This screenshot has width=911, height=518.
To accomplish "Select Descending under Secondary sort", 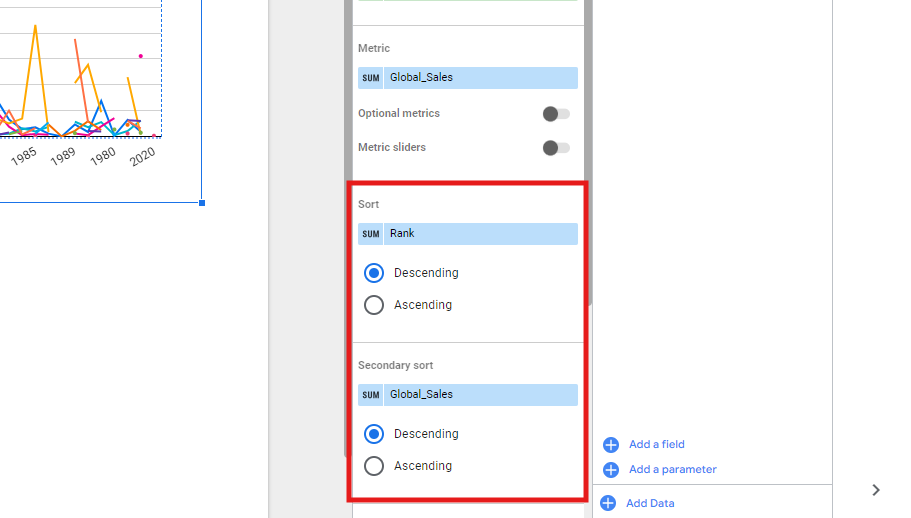I will (374, 434).
